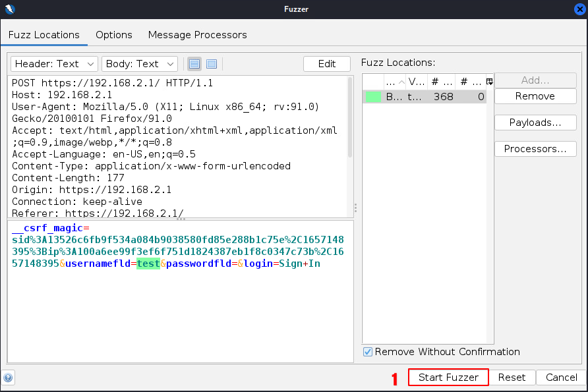Click the Cancel button

pos(561,378)
